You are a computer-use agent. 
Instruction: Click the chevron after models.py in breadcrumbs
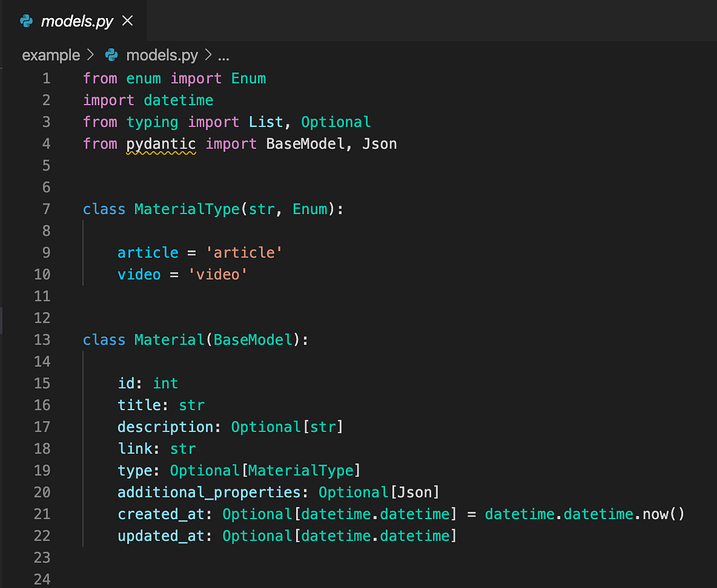click(x=207, y=55)
